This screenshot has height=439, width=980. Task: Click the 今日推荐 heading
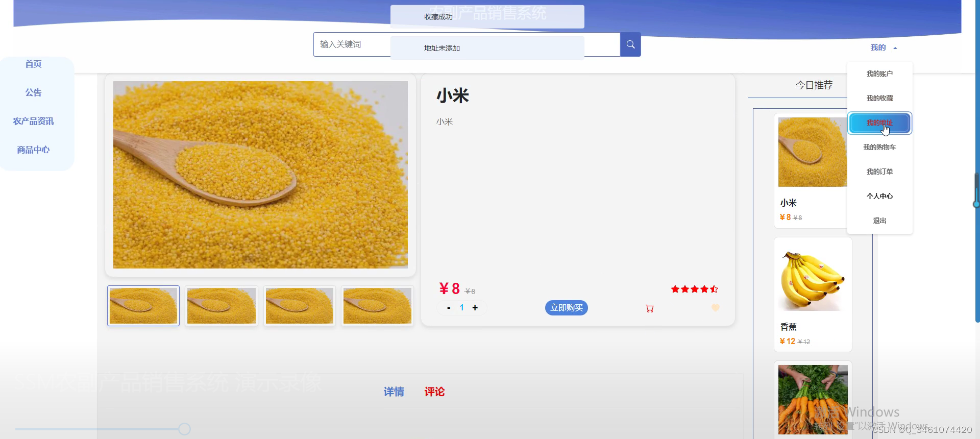pos(814,85)
